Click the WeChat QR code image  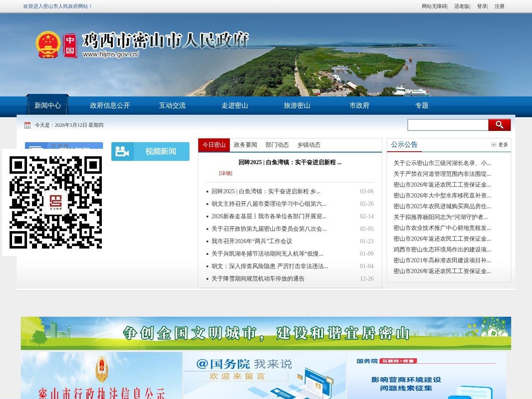(56, 202)
